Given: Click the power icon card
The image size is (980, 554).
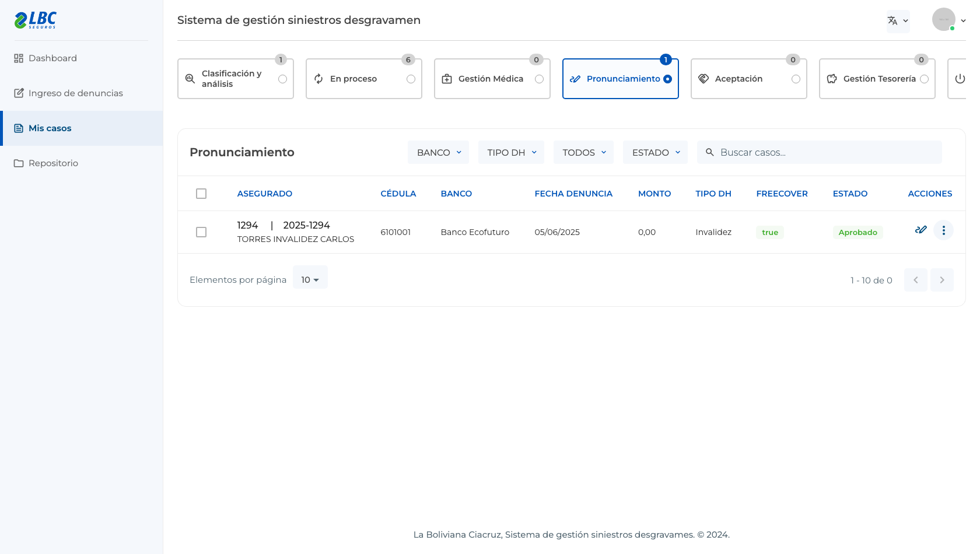Looking at the screenshot, I should point(960,79).
